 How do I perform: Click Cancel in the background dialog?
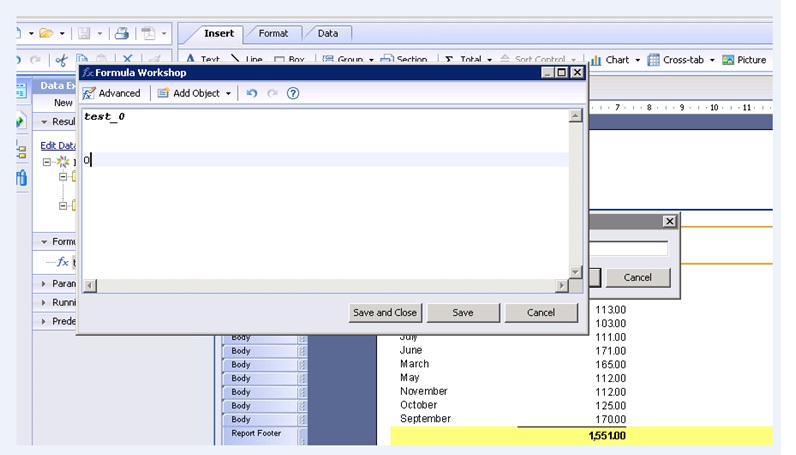tap(638, 278)
